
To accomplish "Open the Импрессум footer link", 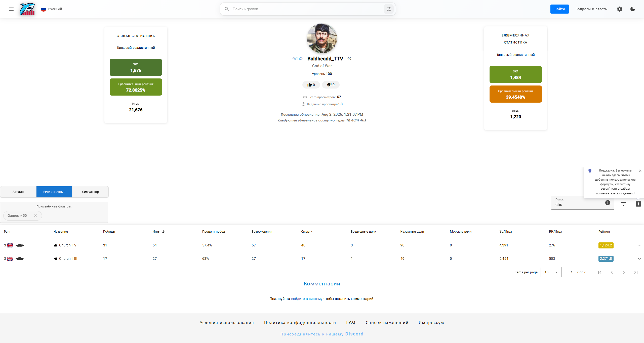I will click(431, 323).
